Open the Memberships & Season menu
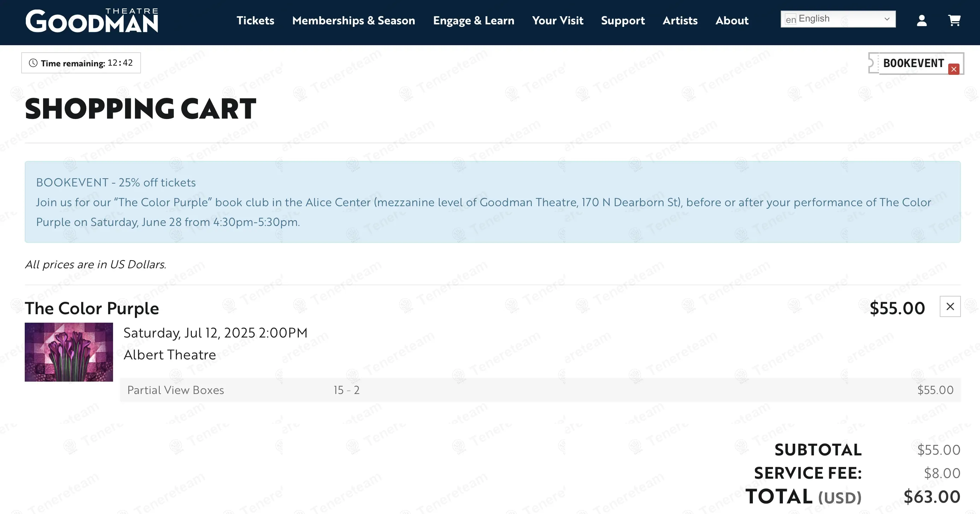Viewport: 980px width, 514px height. click(x=353, y=20)
